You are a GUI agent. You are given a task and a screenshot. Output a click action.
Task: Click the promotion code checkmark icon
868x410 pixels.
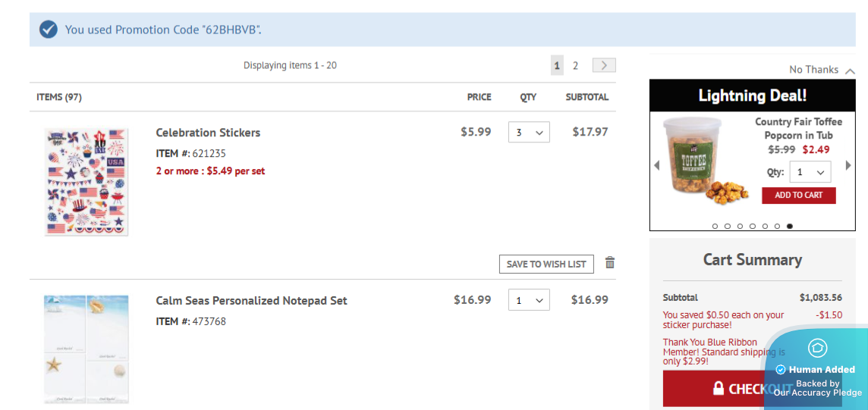point(49,30)
